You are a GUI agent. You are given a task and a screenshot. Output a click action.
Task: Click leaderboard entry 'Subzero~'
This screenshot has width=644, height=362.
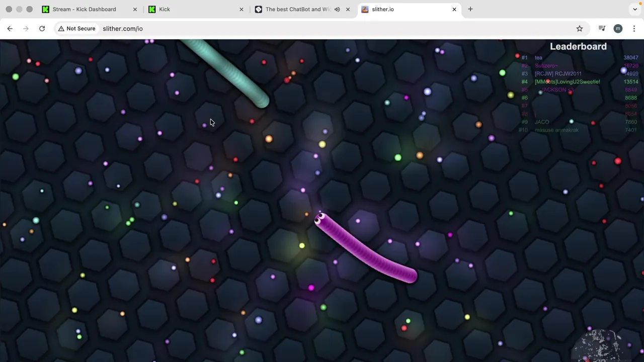coord(546,66)
